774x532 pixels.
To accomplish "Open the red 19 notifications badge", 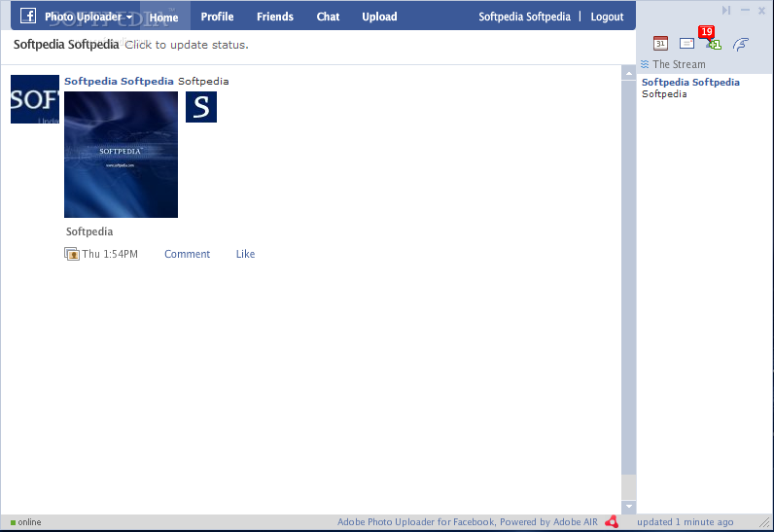I will [706, 31].
